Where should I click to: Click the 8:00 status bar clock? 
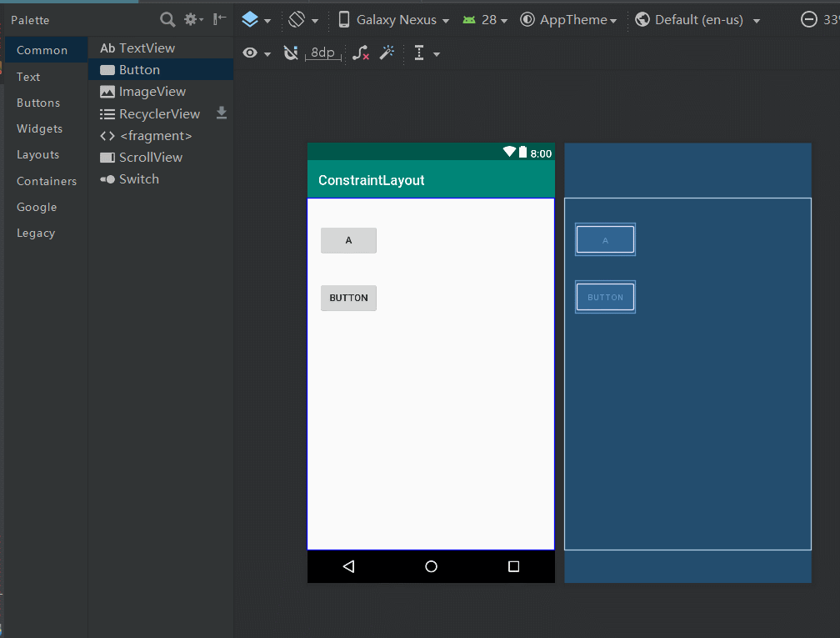541,153
